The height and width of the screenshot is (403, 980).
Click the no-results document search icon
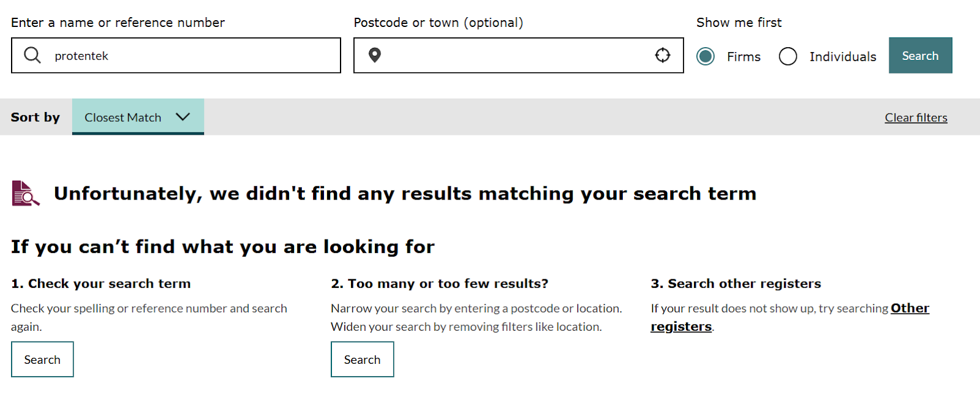[26, 194]
